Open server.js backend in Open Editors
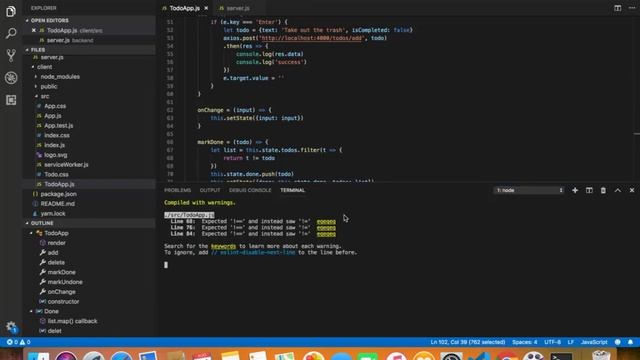Viewport: 640px width, 360px height. point(89,40)
